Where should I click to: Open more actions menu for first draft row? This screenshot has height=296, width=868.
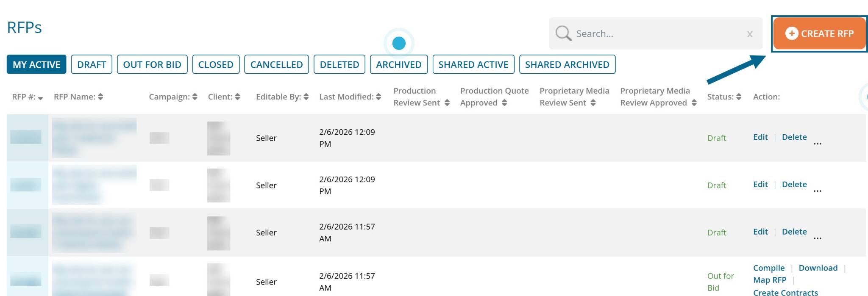[x=817, y=143]
